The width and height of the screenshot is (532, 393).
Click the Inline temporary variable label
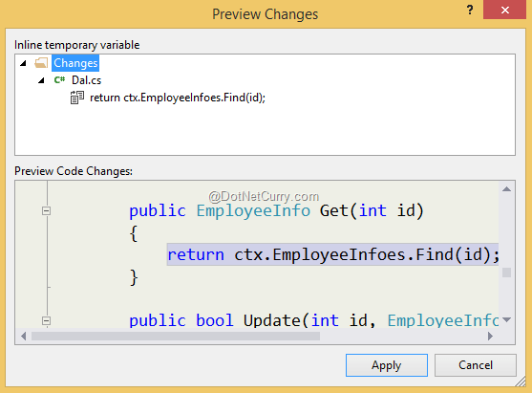click(77, 45)
